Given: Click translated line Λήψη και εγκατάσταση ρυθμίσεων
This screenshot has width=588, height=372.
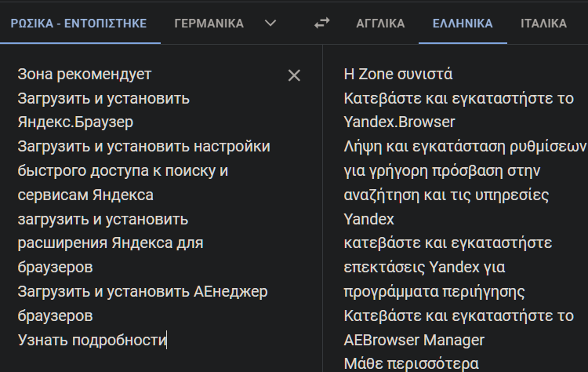Looking at the screenshot, I should pos(465,147).
